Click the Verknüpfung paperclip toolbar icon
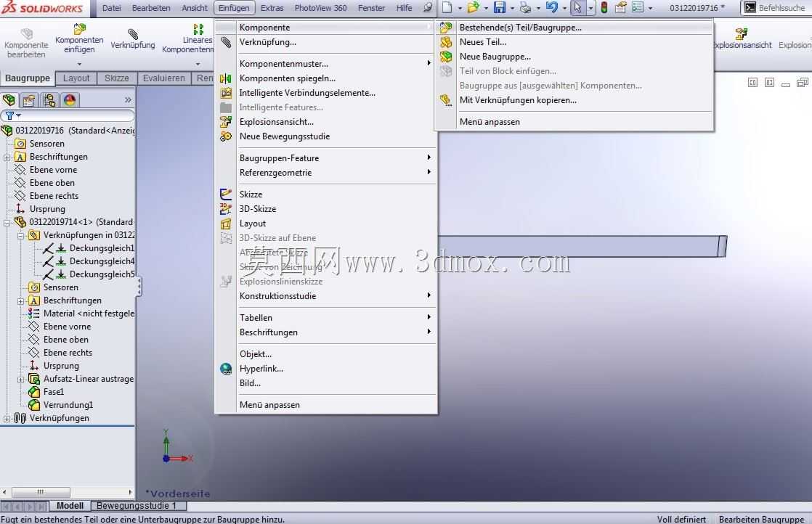The image size is (812, 524). [133, 34]
